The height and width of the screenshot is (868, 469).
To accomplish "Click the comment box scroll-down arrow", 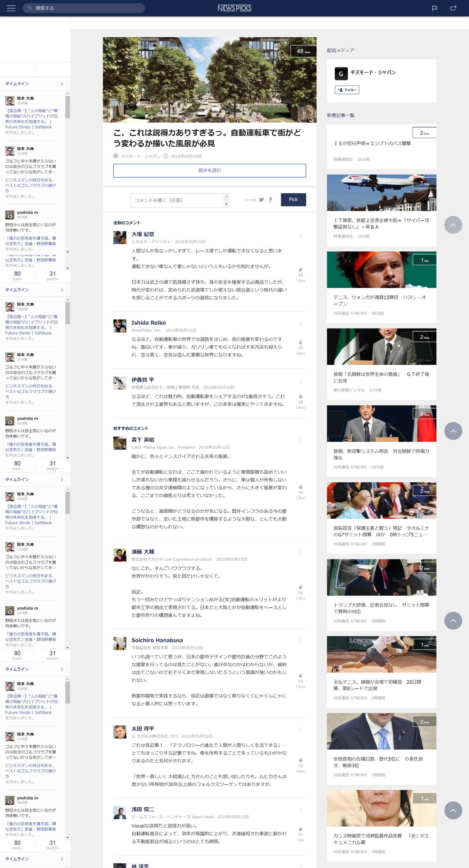I will [226, 204].
